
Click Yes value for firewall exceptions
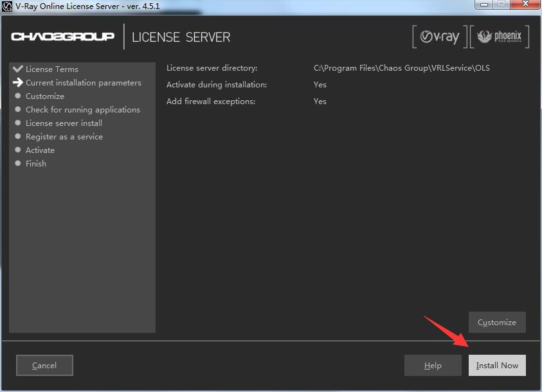click(x=320, y=101)
